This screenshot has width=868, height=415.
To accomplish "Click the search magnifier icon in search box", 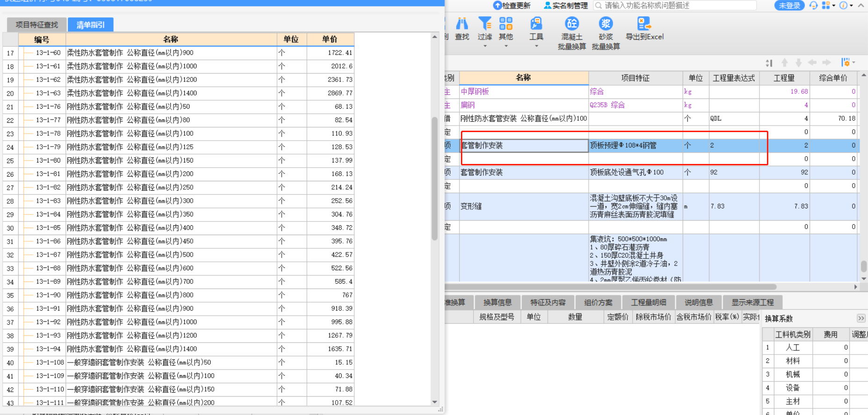I will [598, 6].
